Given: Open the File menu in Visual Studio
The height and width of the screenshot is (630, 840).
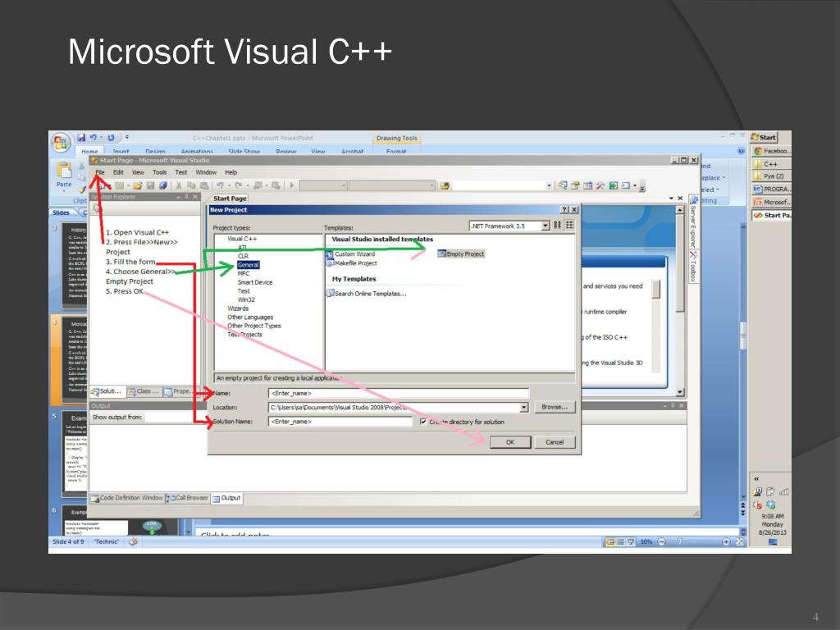Looking at the screenshot, I should tap(100, 172).
